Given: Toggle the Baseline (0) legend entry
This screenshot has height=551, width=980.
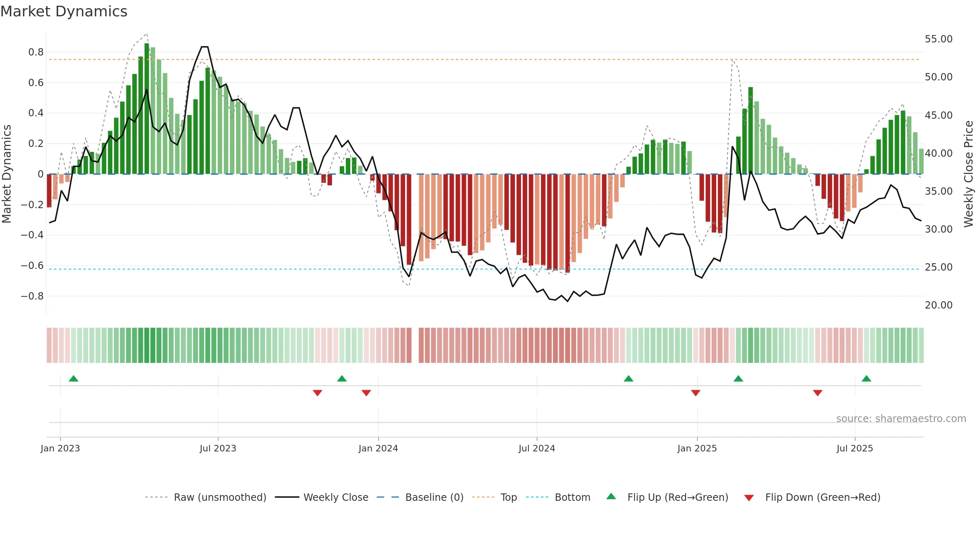Looking at the screenshot, I should point(420,497).
